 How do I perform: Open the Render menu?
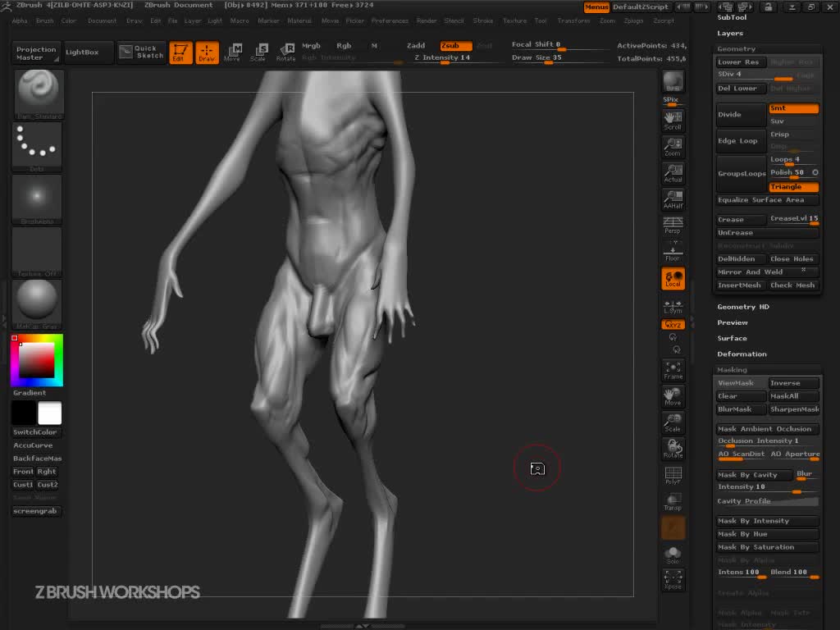click(x=427, y=21)
